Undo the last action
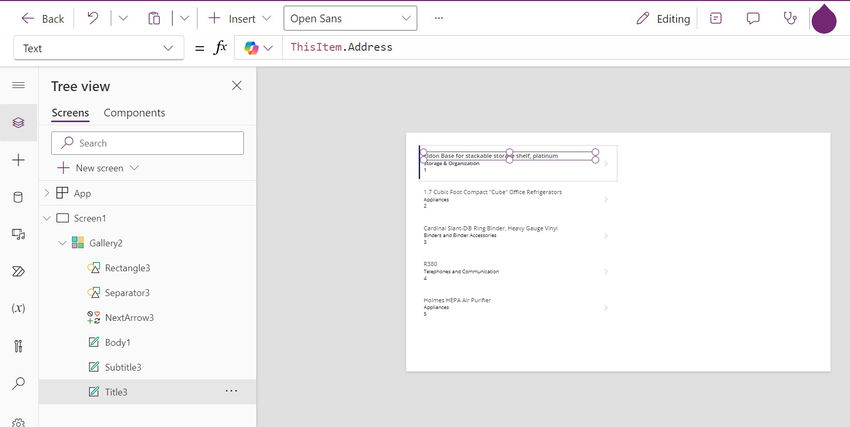This screenshot has height=427, width=850. coord(93,18)
